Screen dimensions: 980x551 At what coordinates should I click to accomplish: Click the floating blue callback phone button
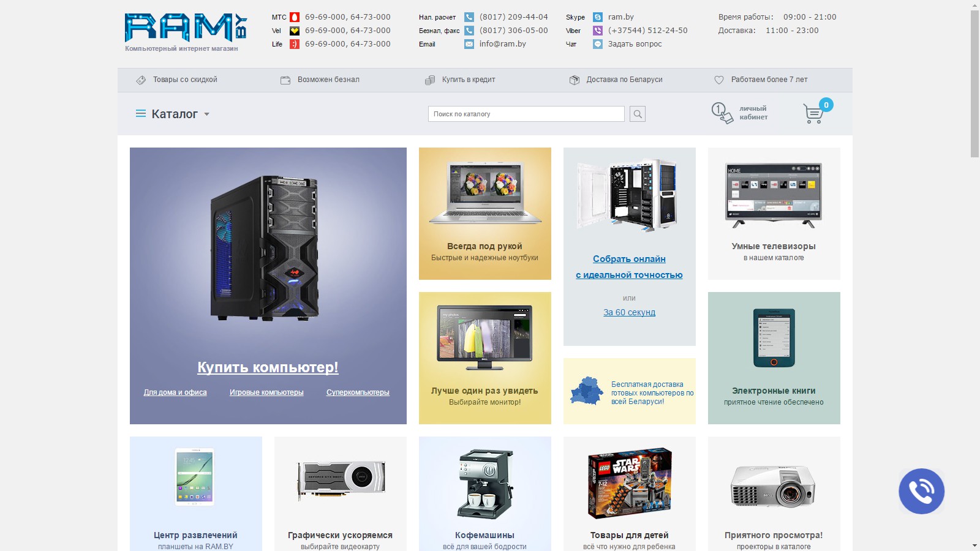[922, 491]
